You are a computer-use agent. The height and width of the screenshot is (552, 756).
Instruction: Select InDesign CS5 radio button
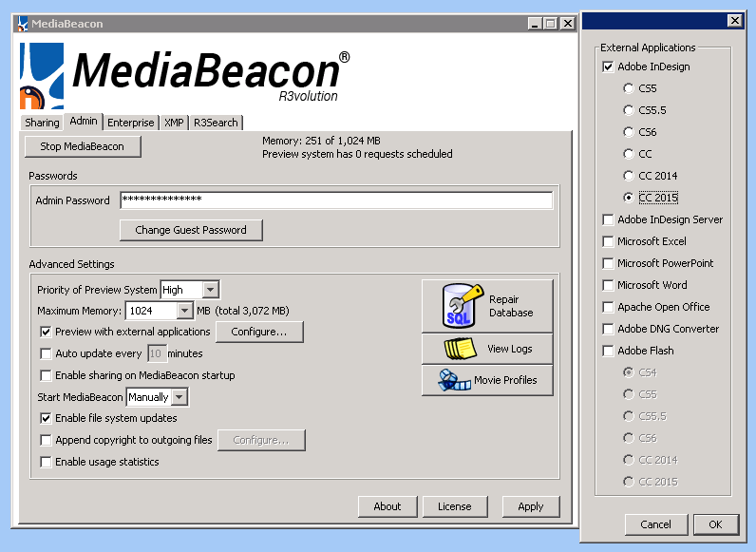pyautogui.click(x=628, y=88)
